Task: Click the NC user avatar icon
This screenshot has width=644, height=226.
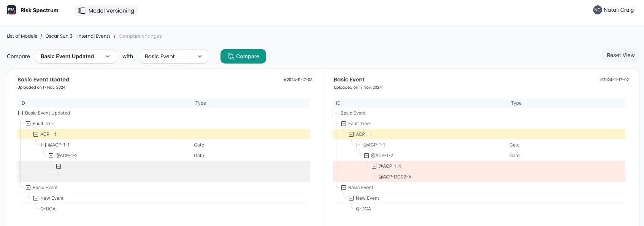Action: [597, 10]
